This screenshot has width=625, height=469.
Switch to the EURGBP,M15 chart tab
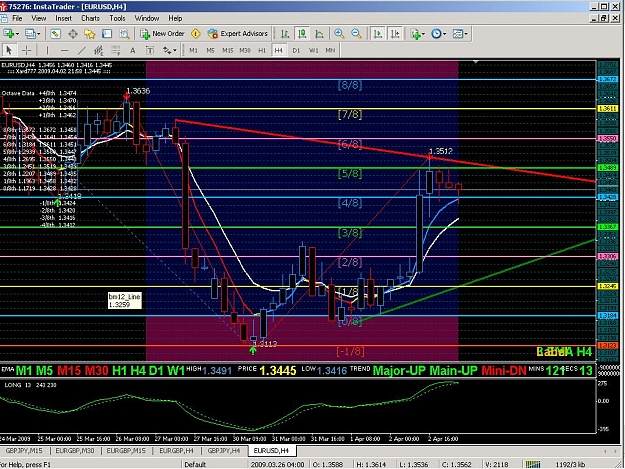click(x=126, y=451)
